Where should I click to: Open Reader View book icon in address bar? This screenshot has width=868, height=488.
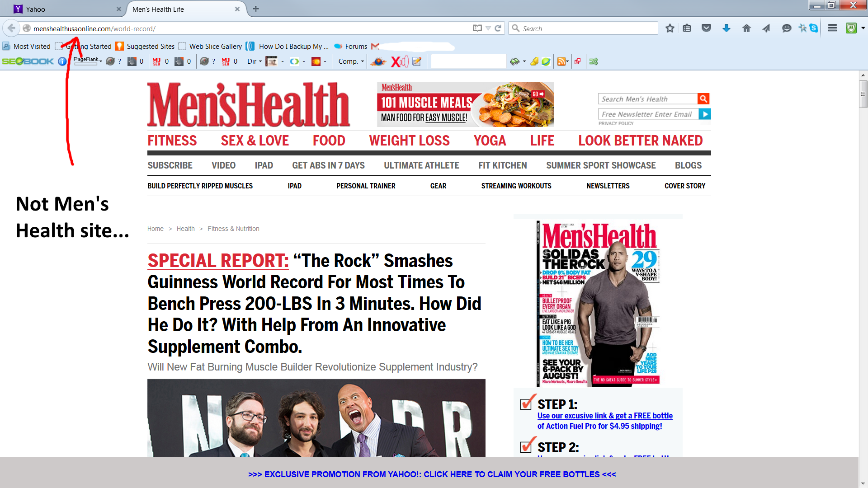pyautogui.click(x=477, y=28)
